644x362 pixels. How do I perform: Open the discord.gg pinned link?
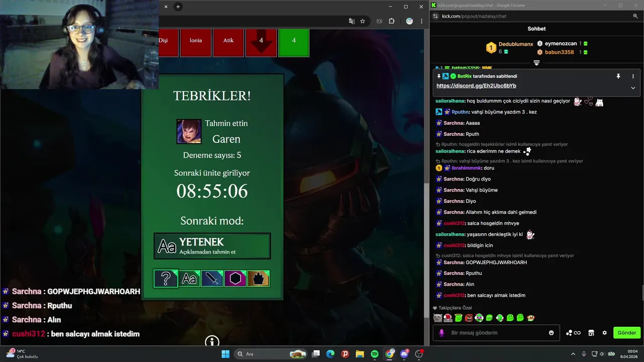click(x=476, y=86)
